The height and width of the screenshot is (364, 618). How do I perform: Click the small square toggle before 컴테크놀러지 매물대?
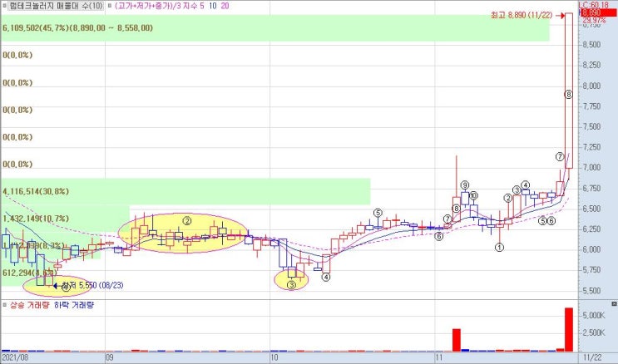pos(4,6)
